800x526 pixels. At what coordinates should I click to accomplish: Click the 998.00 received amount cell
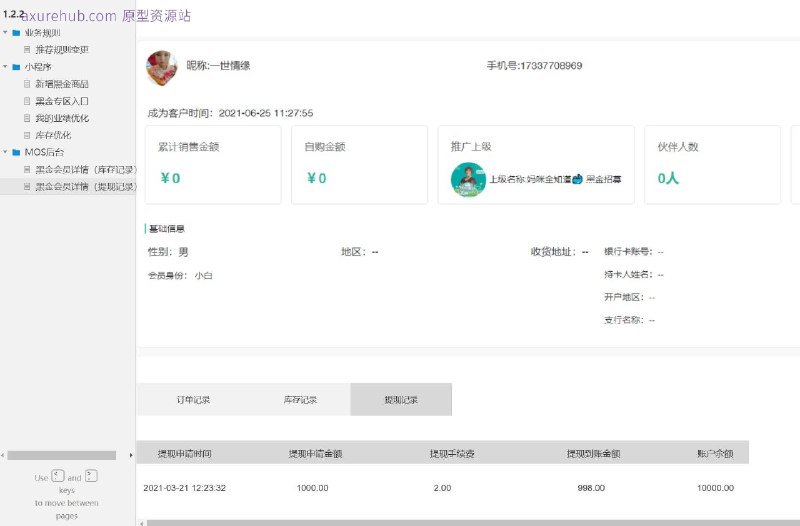(591, 488)
